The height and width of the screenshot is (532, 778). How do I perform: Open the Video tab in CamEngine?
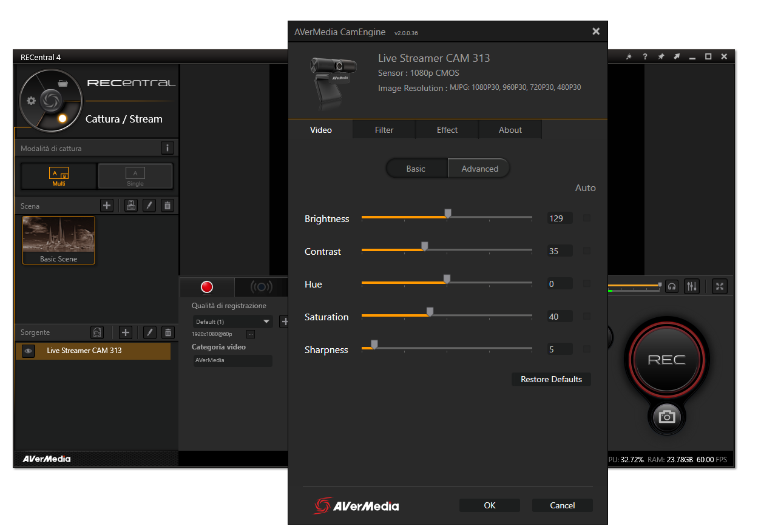tap(320, 130)
